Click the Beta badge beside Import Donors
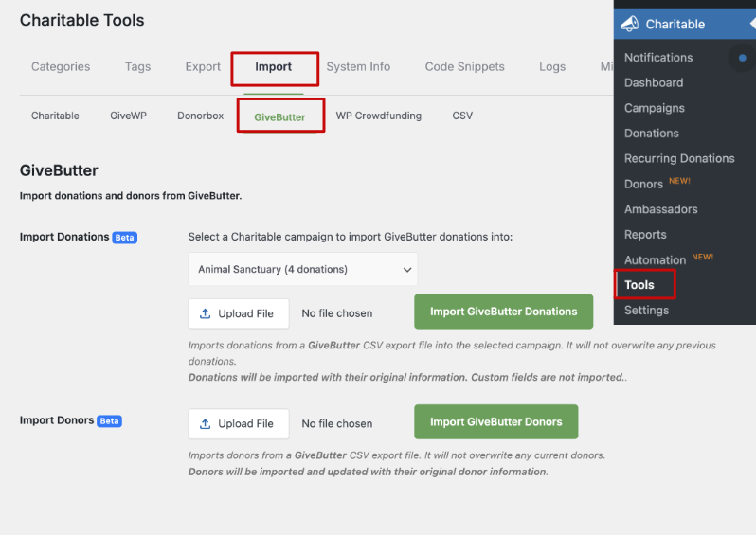Image resolution: width=756 pixels, height=535 pixels. (x=110, y=421)
